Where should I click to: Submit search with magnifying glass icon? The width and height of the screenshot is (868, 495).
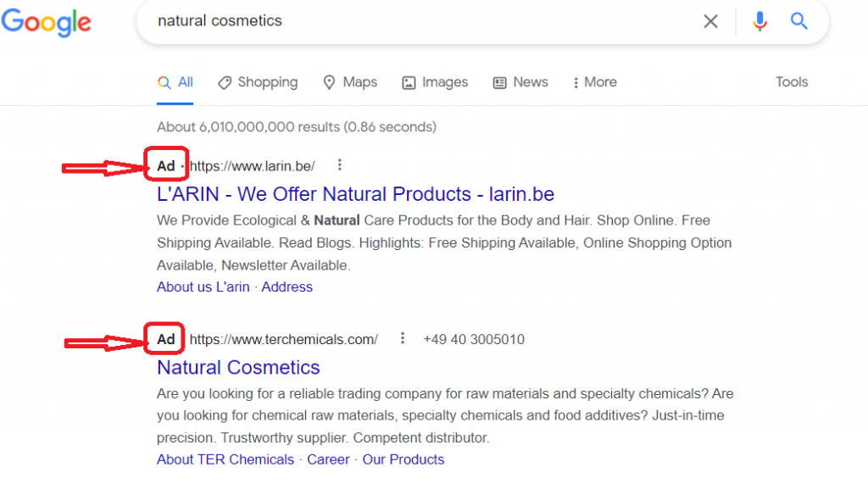[798, 21]
